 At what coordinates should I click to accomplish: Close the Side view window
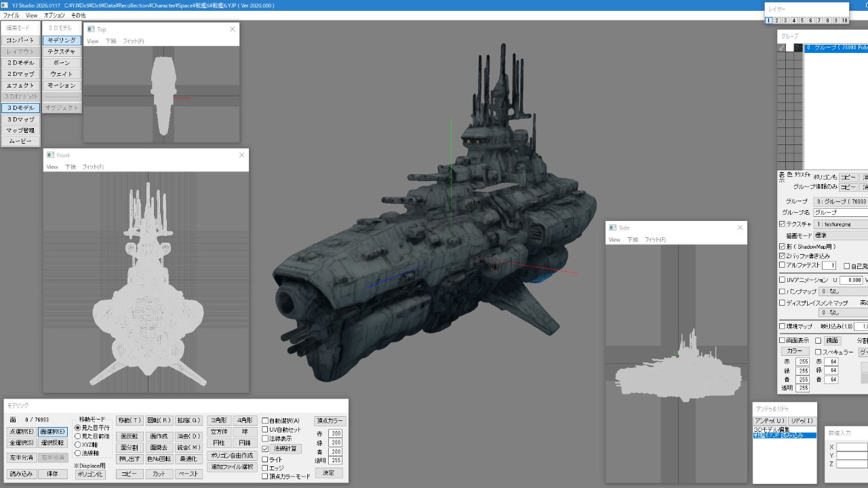pyautogui.click(x=740, y=228)
